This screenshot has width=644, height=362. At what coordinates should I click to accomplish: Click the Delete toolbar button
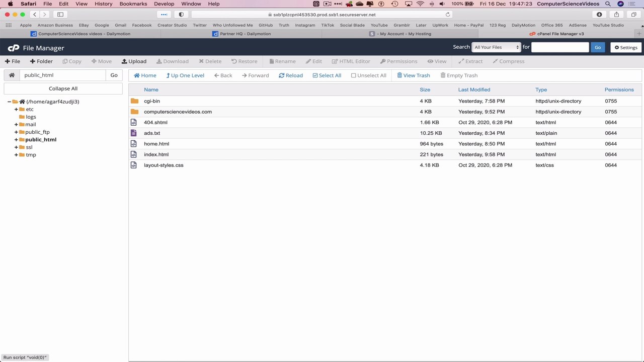click(210, 61)
